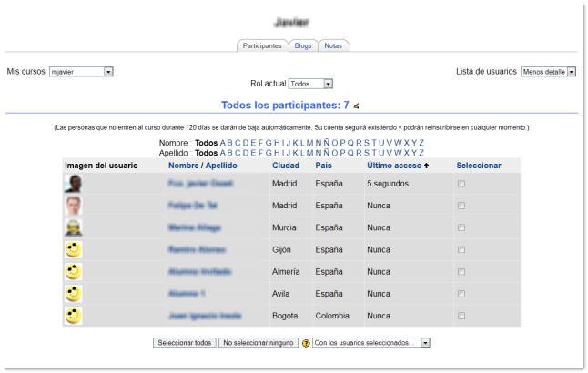Select the checkbox in the Colombia row

click(x=461, y=316)
